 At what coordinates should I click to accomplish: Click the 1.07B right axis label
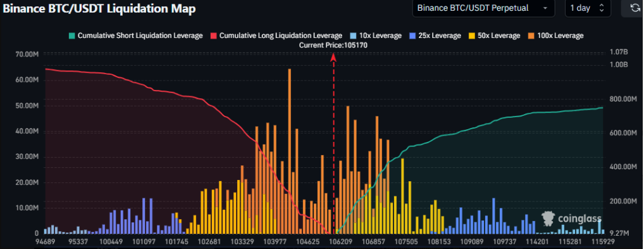(619, 52)
